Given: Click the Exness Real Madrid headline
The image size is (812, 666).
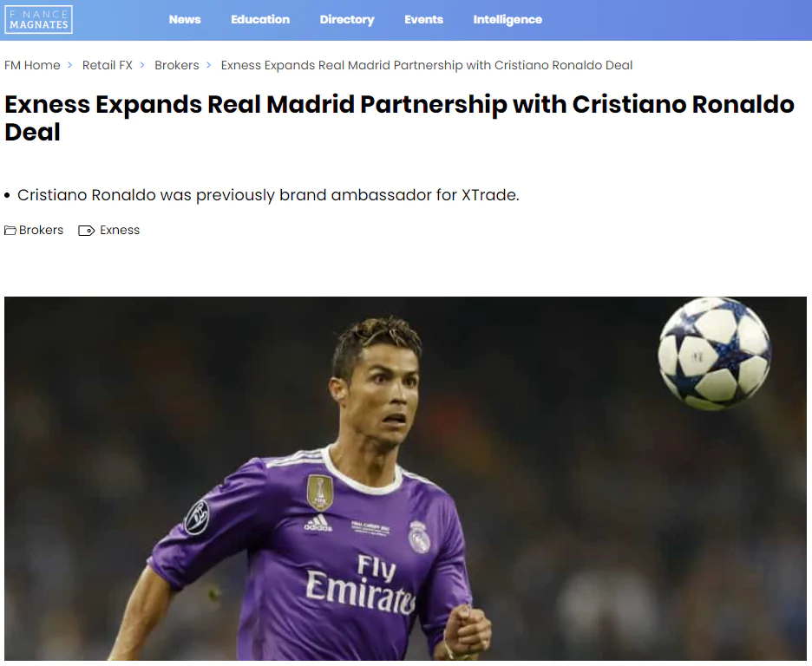Looking at the screenshot, I should pos(399,118).
